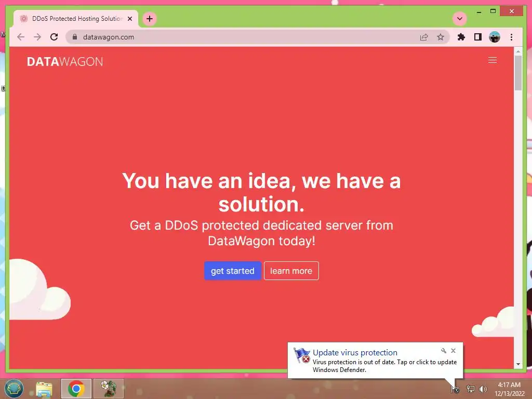Screen dimensions: 532x399
Task: Share this page icon in address bar
Action: click(424, 37)
